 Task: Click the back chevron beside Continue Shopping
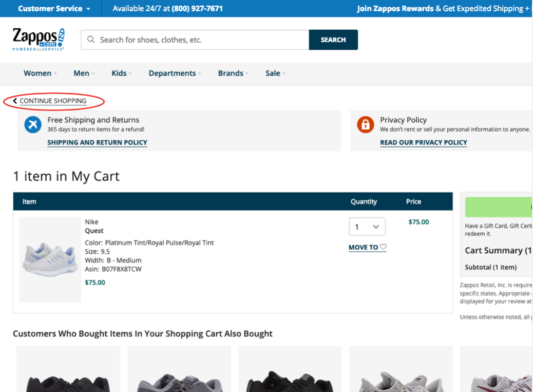[x=14, y=101]
